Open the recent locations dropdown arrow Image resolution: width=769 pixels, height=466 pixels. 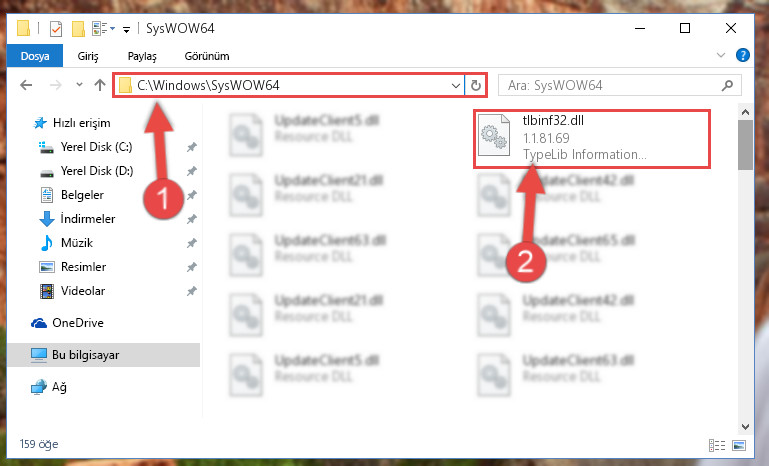(x=79, y=85)
